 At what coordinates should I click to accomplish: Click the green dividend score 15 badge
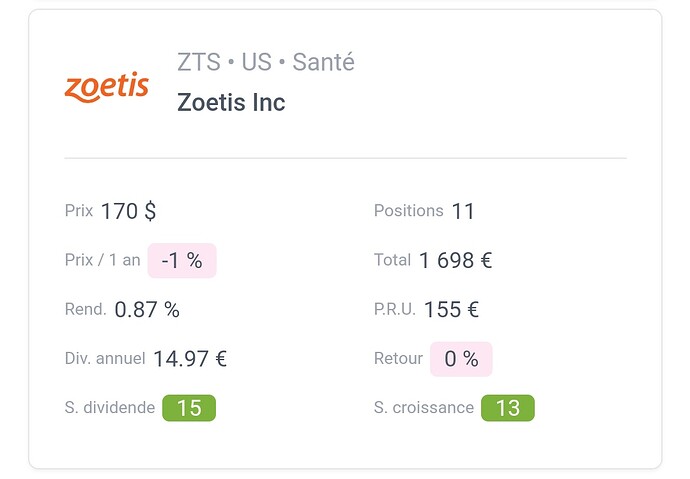(x=189, y=408)
